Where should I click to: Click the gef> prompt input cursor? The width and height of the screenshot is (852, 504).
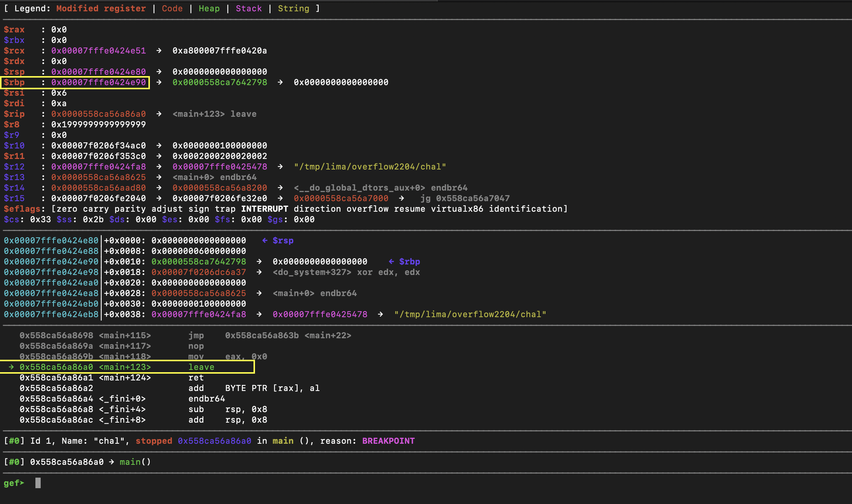(38, 483)
